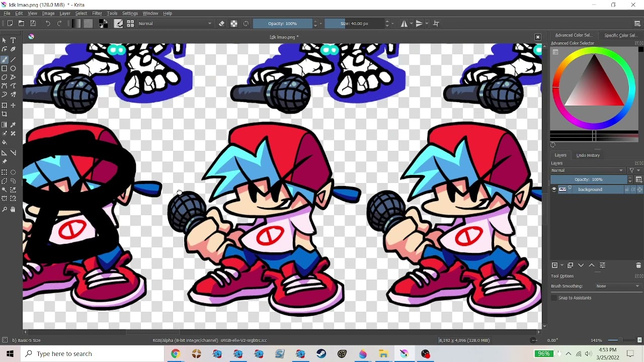Select the Move tool
This screenshot has width=644, height=362.
[x=13, y=105]
